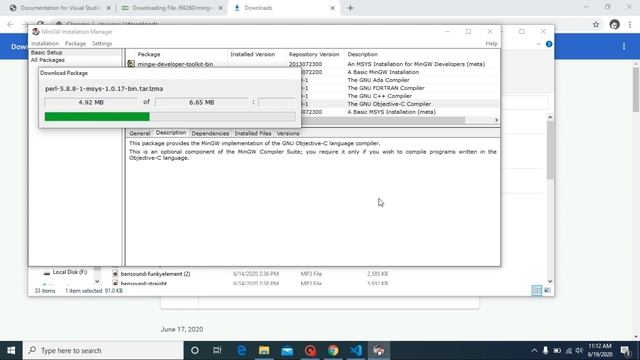This screenshot has width=640, height=360.
Task: Open Cortana from the taskbar
Action: 195,350
